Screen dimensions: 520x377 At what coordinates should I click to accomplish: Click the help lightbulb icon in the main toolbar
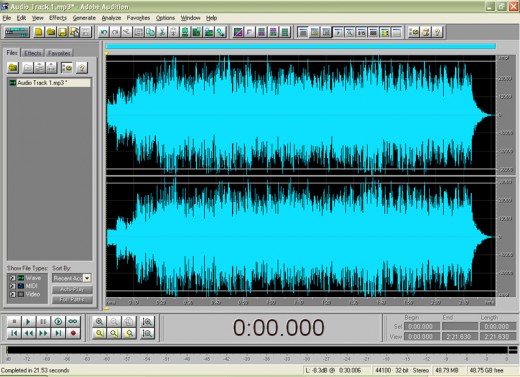438,32
